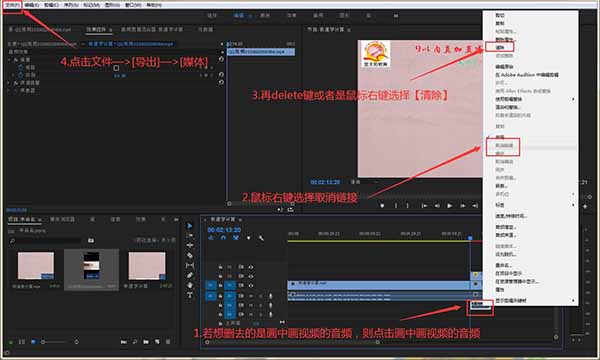Click the Slip tool icon
The image size is (600, 360).
pyautogui.click(x=190, y=266)
